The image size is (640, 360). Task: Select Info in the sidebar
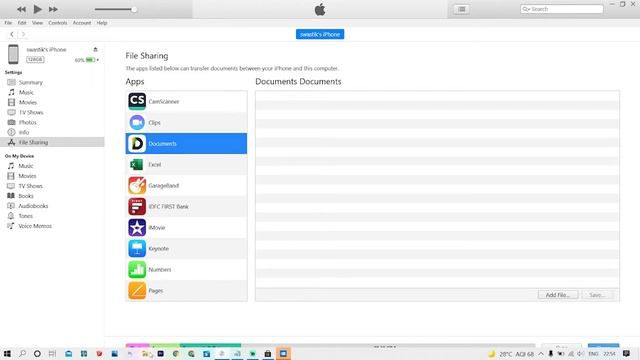[x=24, y=132]
